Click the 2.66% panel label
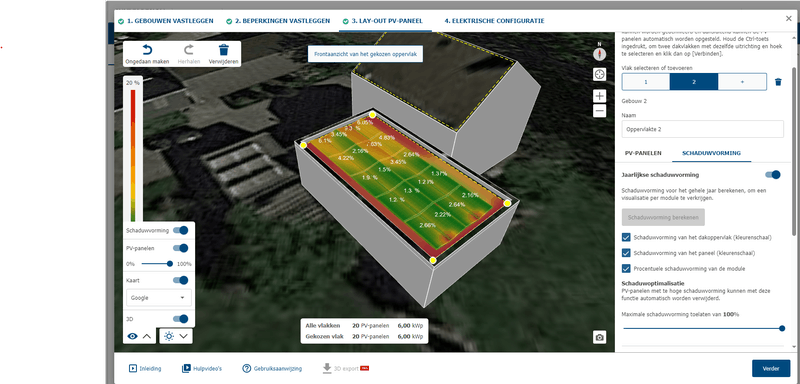Viewport: 800px width, 384px height. 427,225
